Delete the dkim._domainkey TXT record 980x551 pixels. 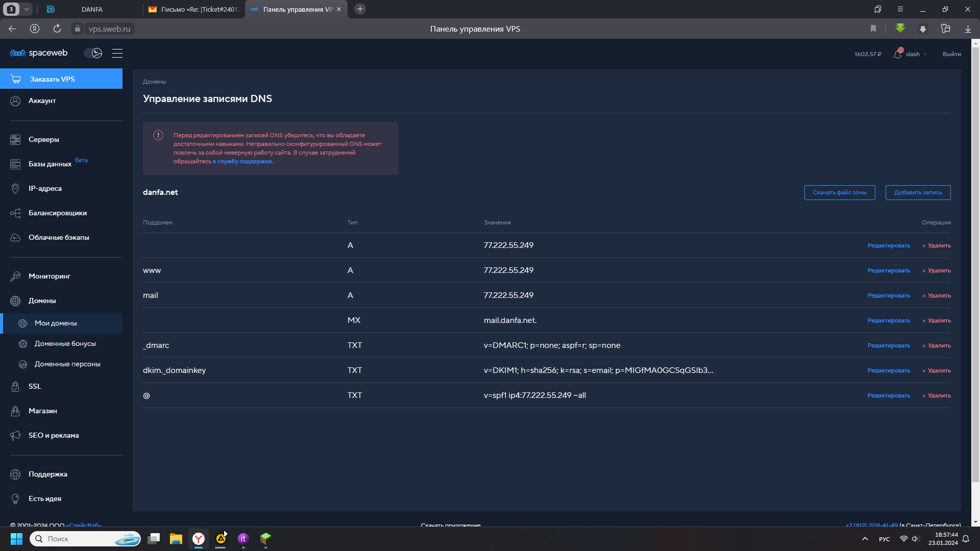click(x=937, y=371)
